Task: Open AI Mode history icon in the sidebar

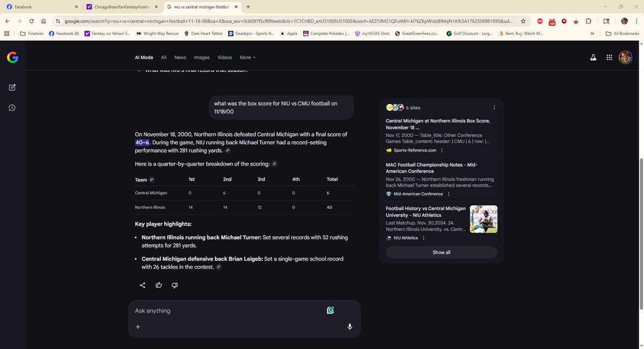Action: pos(12,108)
